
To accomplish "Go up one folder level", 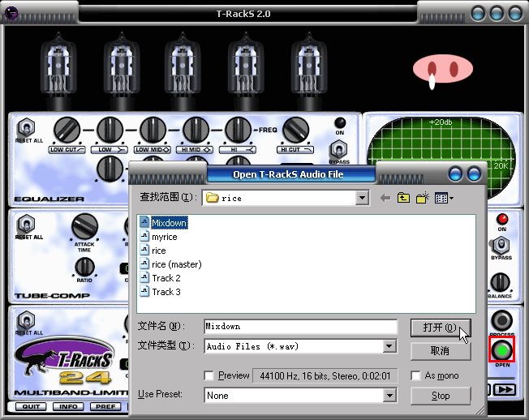I will coord(403,198).
